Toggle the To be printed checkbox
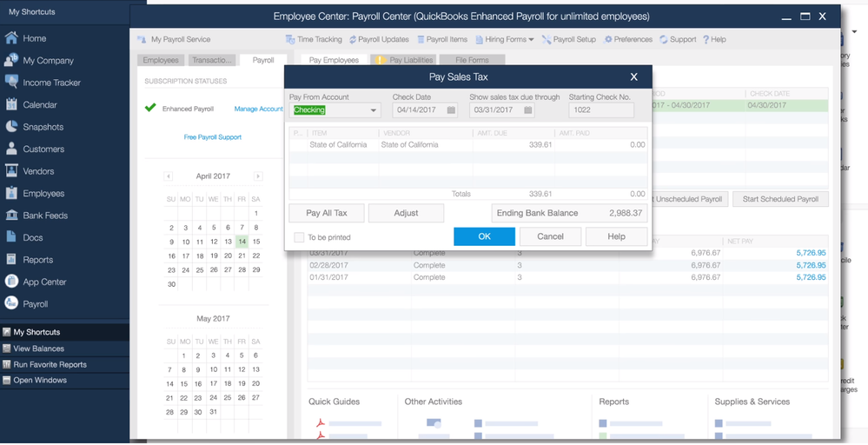 click(299, 237)
